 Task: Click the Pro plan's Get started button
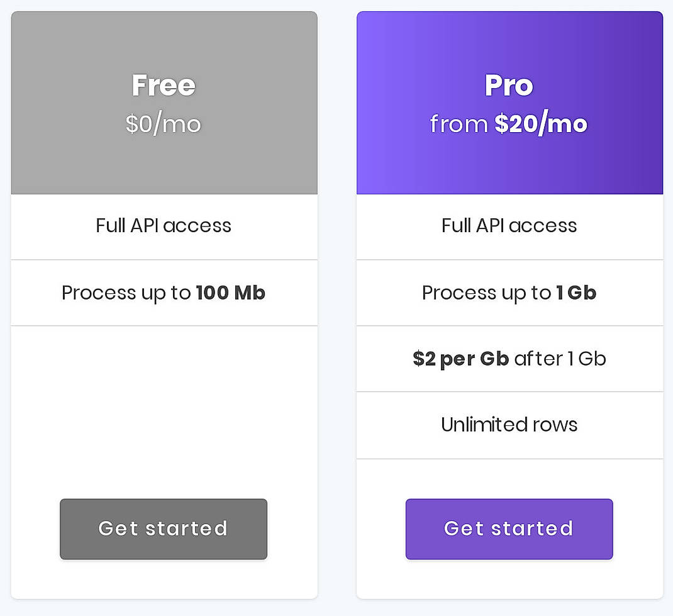509,529
